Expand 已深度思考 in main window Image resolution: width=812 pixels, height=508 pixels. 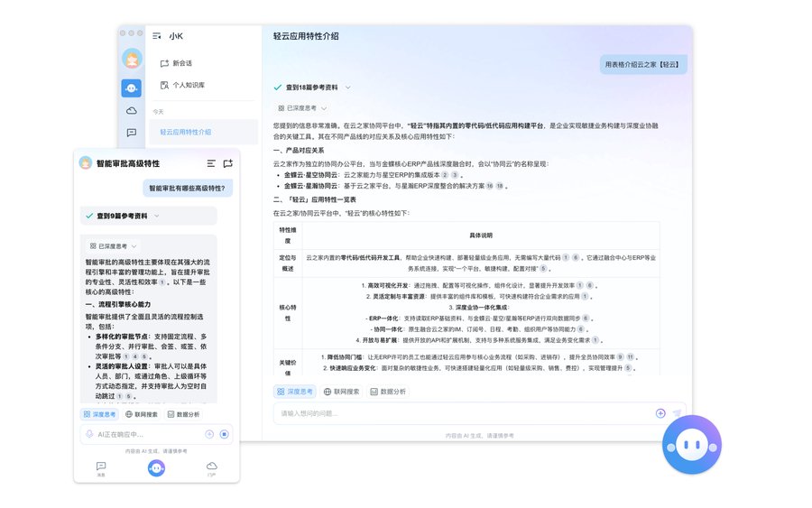(302, 108)
